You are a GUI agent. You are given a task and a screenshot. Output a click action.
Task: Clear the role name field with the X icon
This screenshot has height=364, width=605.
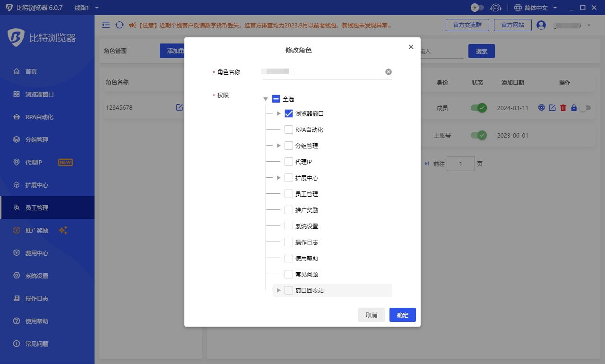(389, 72)
